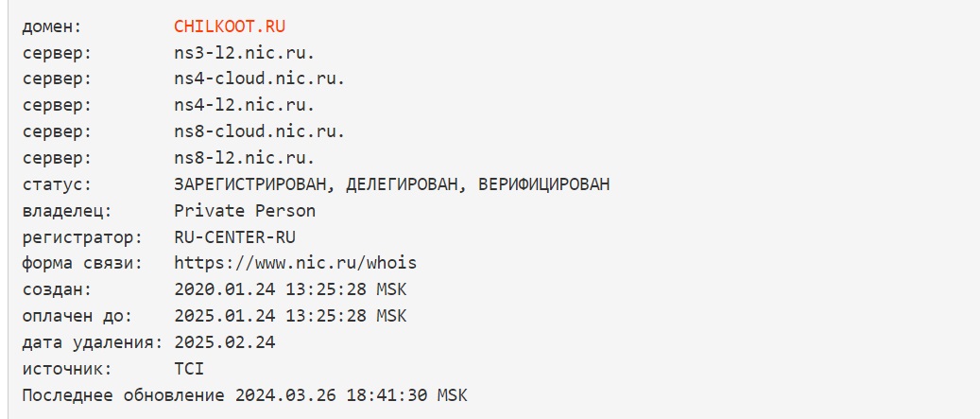
Task: Click the creation date 2020.01.24
Action: pyautogui.click(x=224, y=289)
